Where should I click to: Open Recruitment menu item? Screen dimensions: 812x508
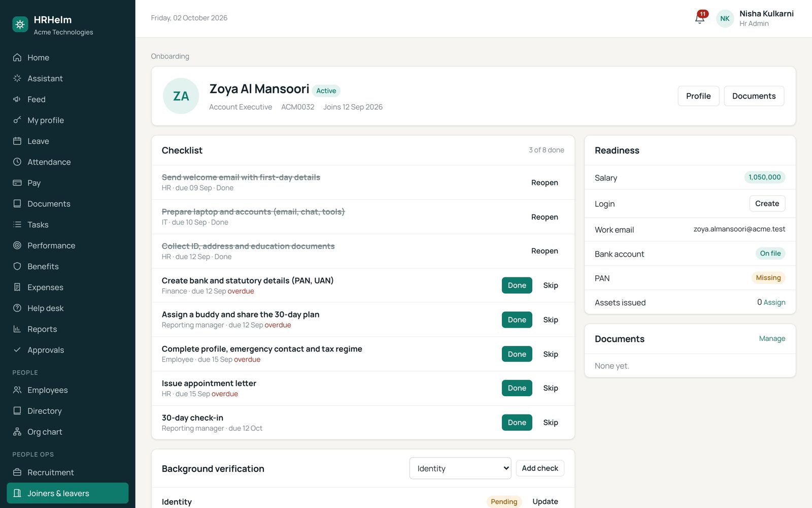tap(67, 472)
